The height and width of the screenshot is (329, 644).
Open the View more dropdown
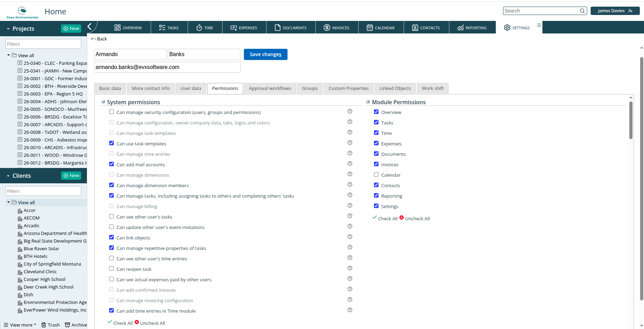tap(20, 325)
